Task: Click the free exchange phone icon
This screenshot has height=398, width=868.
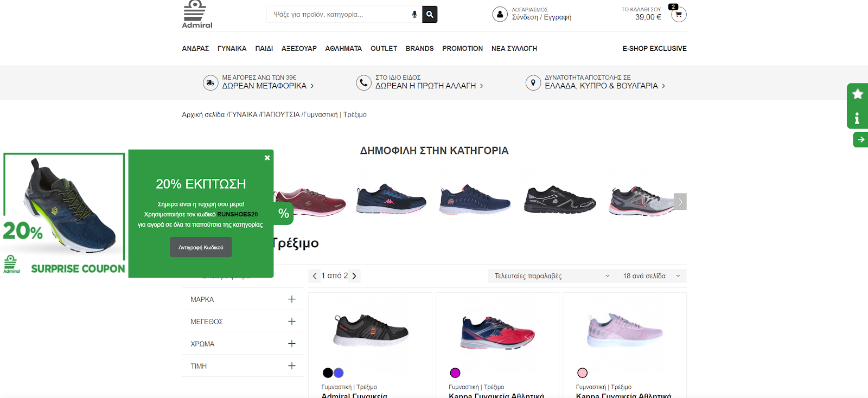Action: pos(363,82)
